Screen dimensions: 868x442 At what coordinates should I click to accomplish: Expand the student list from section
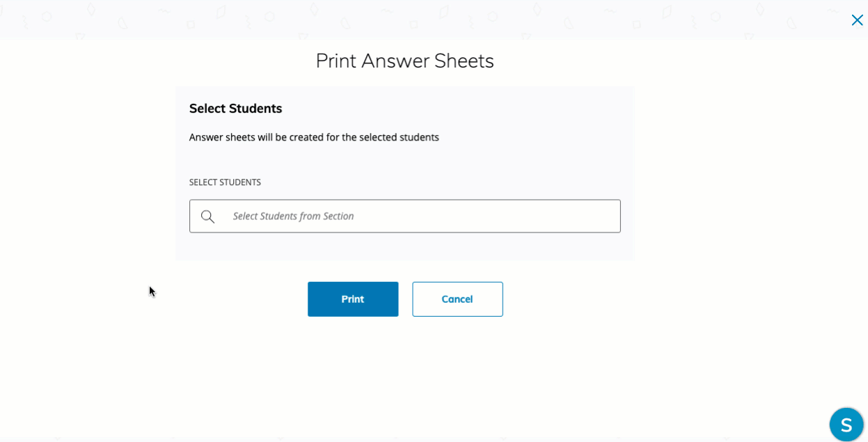[418, 216]
